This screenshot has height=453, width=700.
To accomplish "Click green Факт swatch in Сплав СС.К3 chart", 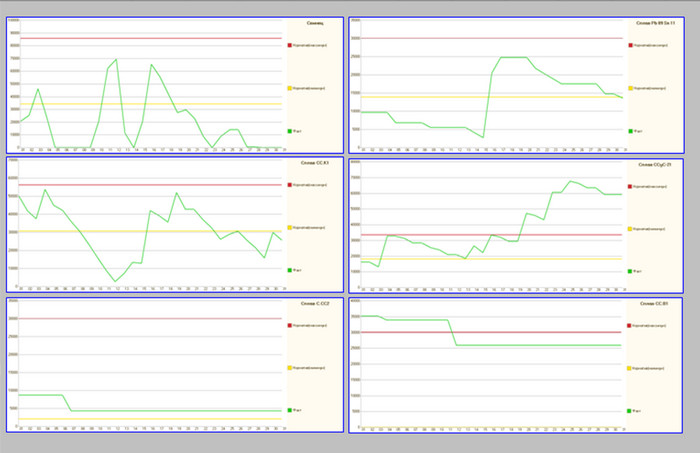I will coord(290,271).
